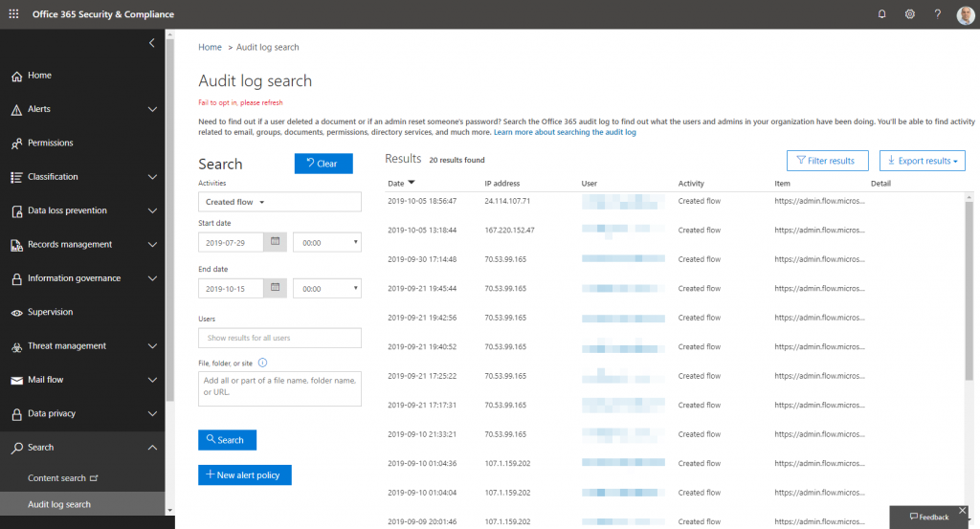Click the info icon beside File, folder, or site
The height and width of the screenshot is (529, 980).
(x=262, y=363)
